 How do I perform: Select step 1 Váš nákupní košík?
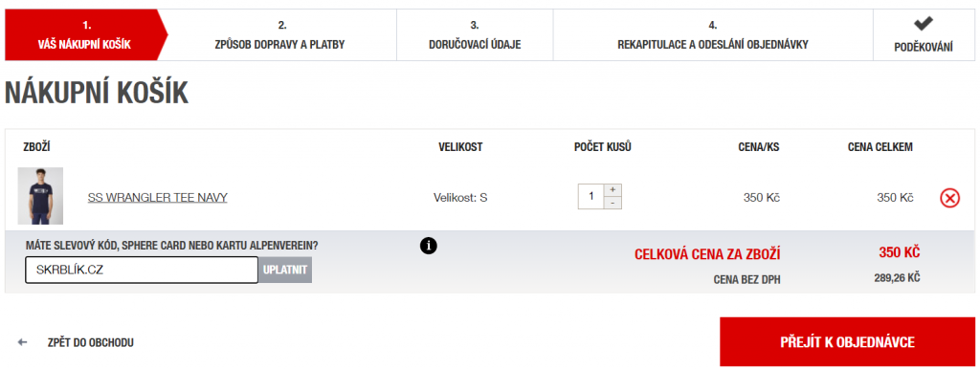tap(86, 35)
